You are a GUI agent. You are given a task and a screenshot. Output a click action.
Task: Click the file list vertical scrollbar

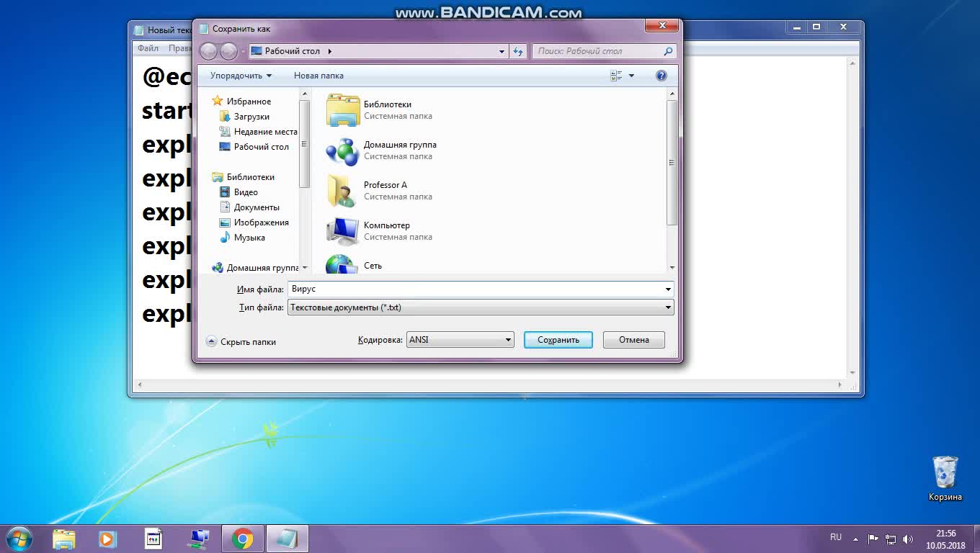coord(672,162)
